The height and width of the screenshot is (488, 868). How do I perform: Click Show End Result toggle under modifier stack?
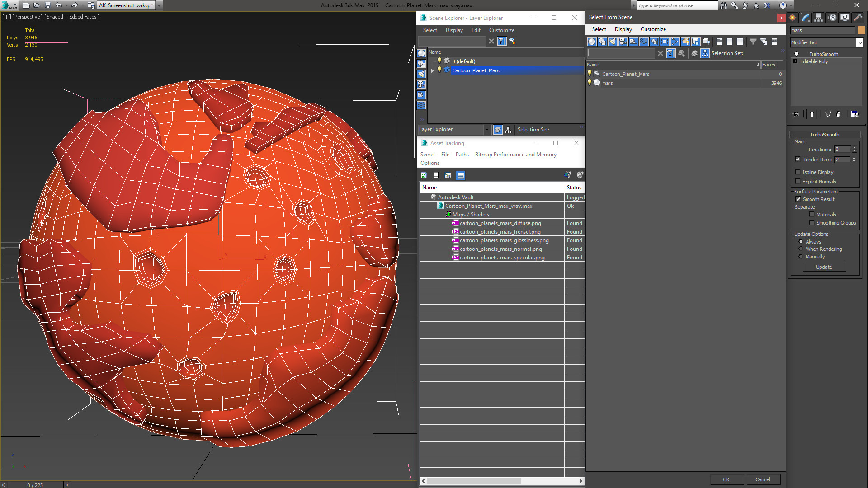click(812, 114)
